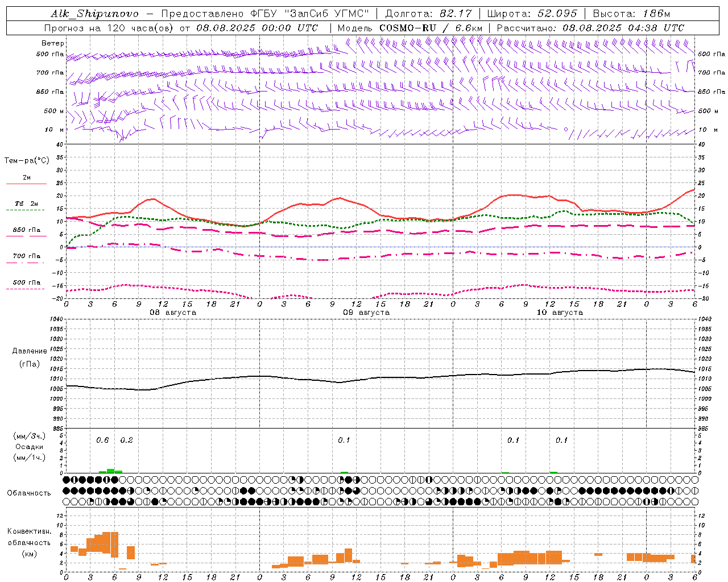728x582 pixels.
Task: Click the Тем-ра(°C) axis title
Action: tap(27, 161)
